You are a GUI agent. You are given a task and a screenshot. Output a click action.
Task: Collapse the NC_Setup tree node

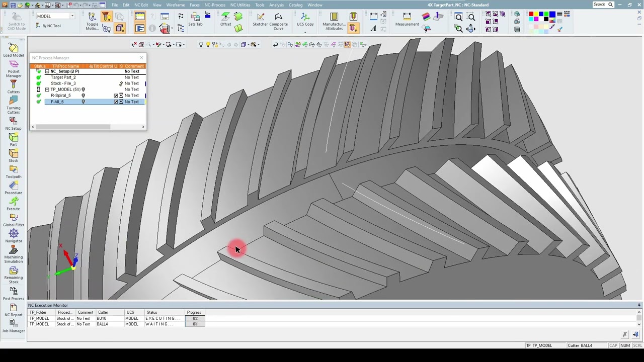tap(47, 71)
